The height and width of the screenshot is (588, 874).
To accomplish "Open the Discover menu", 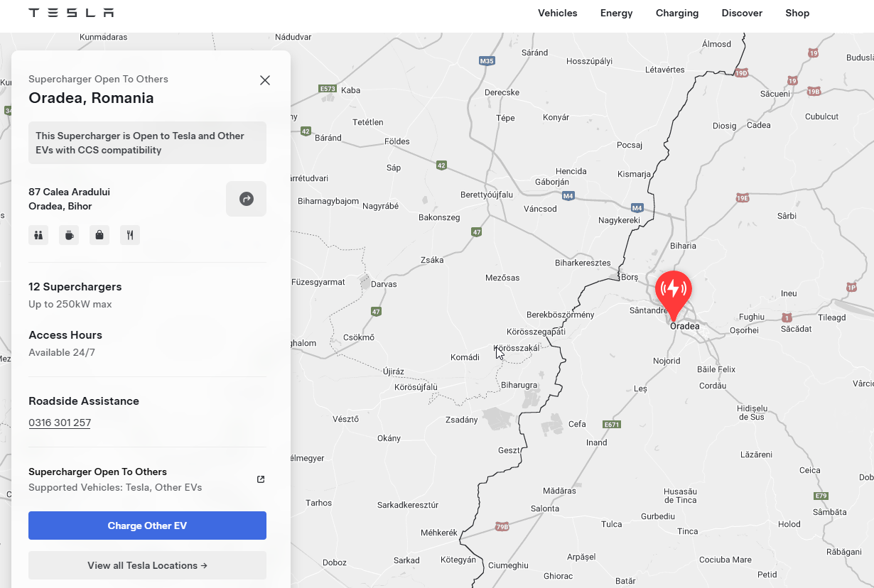I will coord(742,13).
